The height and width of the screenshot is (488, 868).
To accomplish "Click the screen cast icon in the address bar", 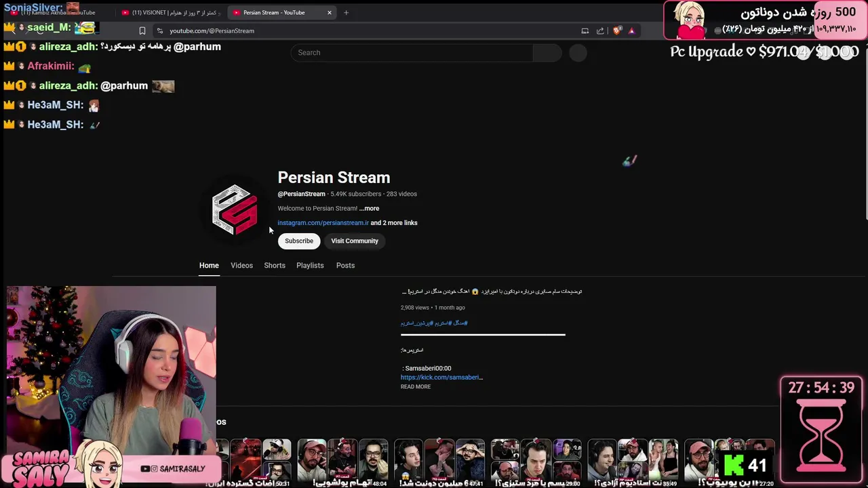I will pyautogui.click(x=585, y=30).
